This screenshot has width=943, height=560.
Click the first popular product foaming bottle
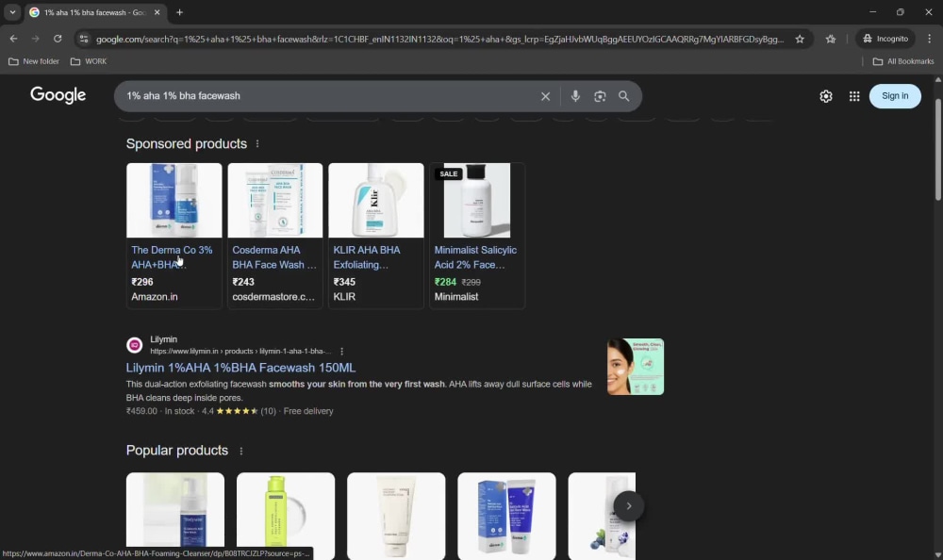click(175, 516)
